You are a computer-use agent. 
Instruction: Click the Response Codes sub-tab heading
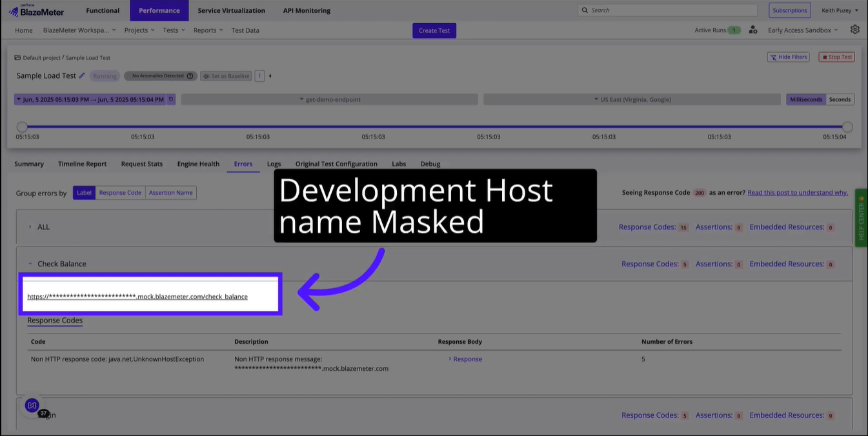(55, 321)
